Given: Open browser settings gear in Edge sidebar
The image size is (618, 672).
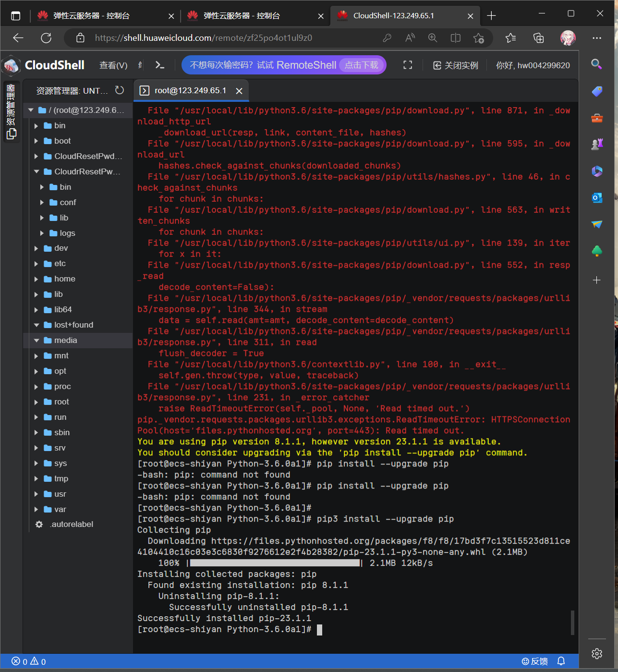Looking at the screenshot, I should (597, 653).
